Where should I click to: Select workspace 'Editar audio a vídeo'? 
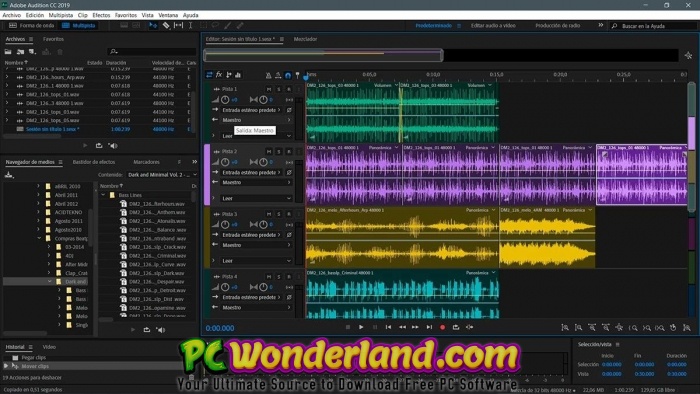(x=493, y=25)
